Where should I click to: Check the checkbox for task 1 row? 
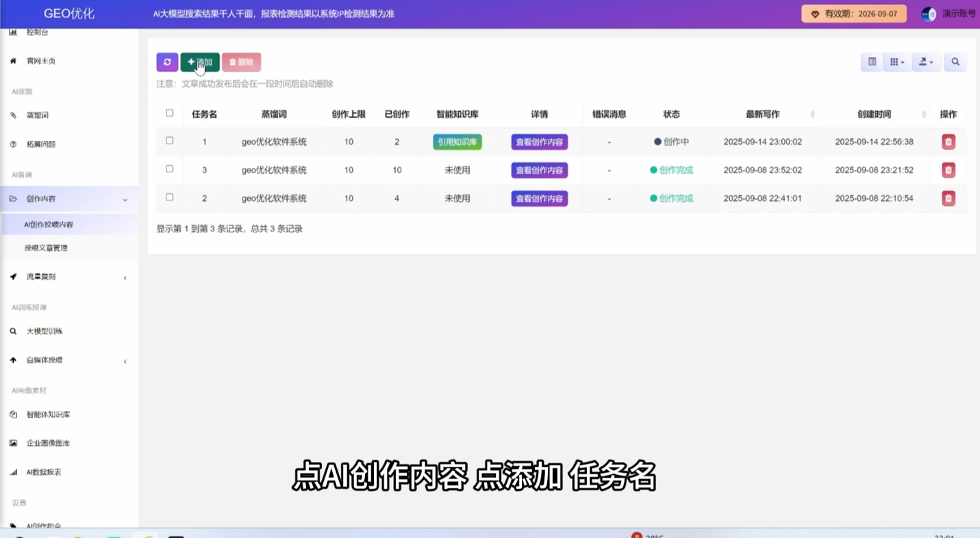click(x=170, y=141)
